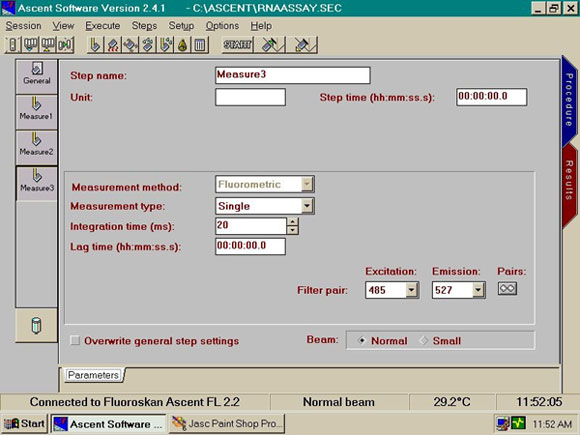Open the Execute menu
The image size is (580, 435).
pos(102,26)
